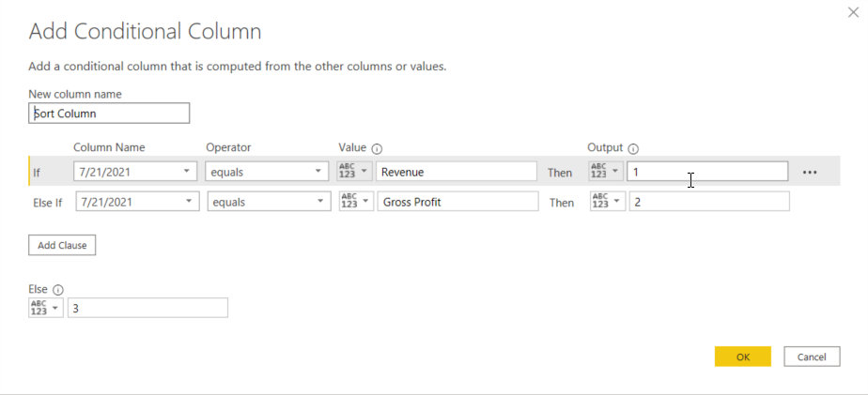This screenshot has height=395, width=868.
Task: Open the If row Operator equals dropdown
Action: 266,172
